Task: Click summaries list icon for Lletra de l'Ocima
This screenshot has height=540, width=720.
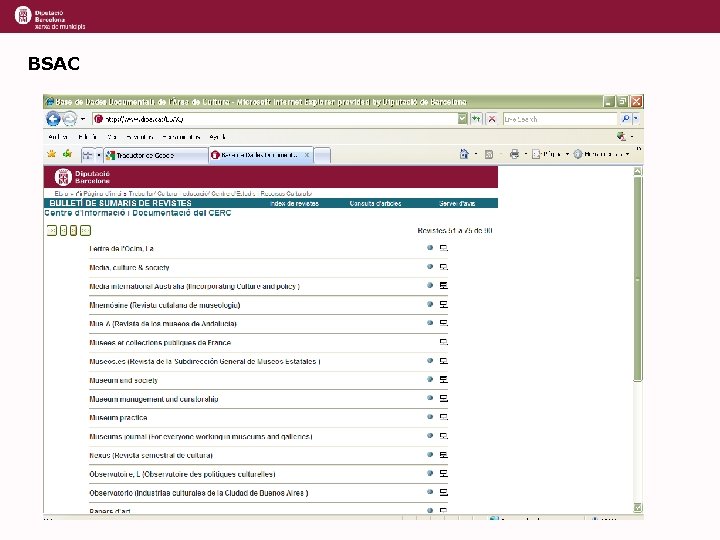Action: click(x=444, y=248)
